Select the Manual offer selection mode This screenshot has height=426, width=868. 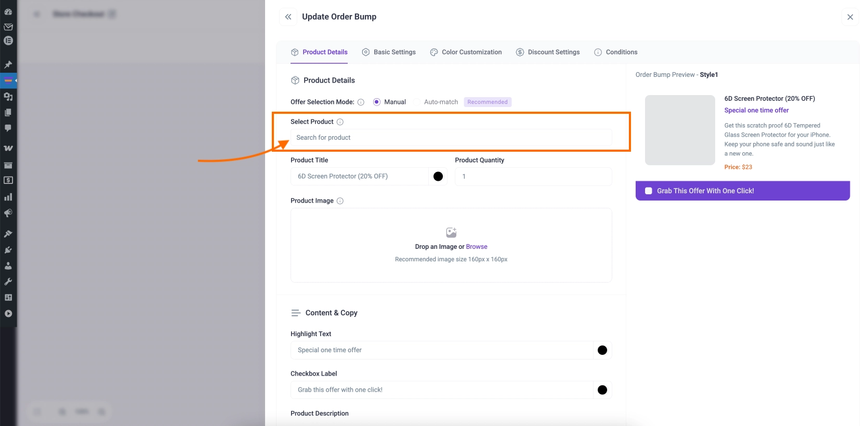point(389,102)
